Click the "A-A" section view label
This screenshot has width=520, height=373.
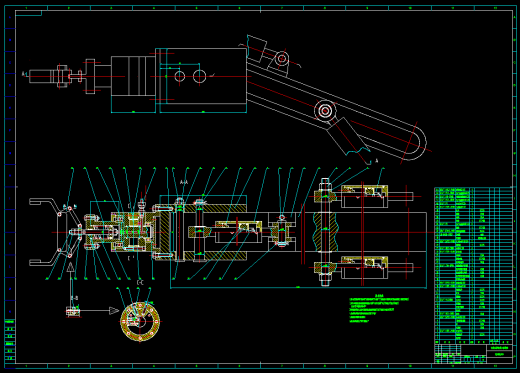click(x=184, y=182)
